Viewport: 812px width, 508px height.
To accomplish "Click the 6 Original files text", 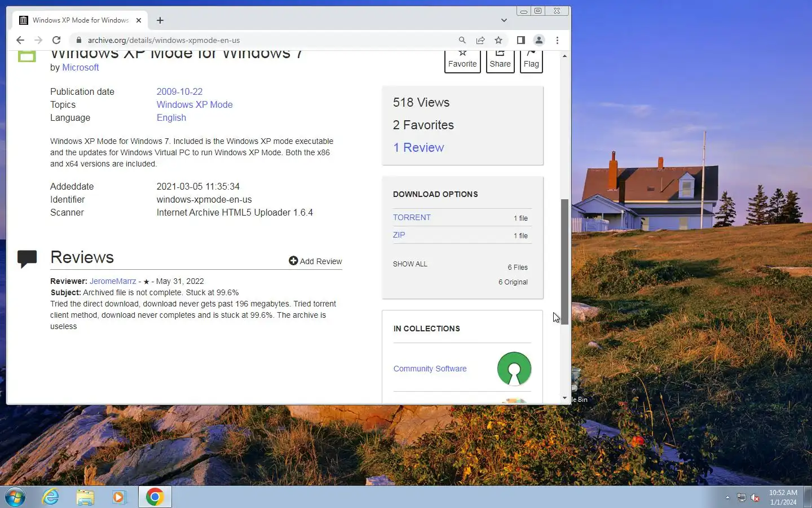I will click(513, 282).
